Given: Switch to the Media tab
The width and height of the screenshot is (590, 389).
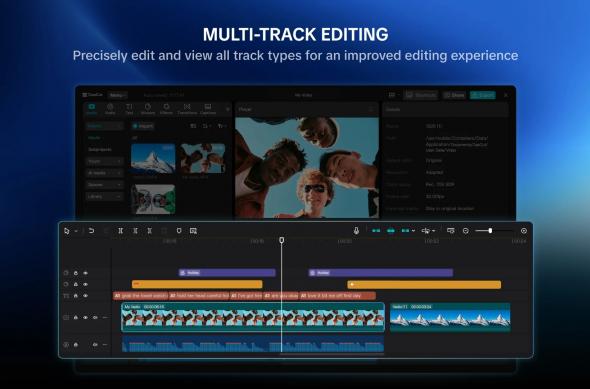Looking at the screenshot, I should click(x=92, y=109).
